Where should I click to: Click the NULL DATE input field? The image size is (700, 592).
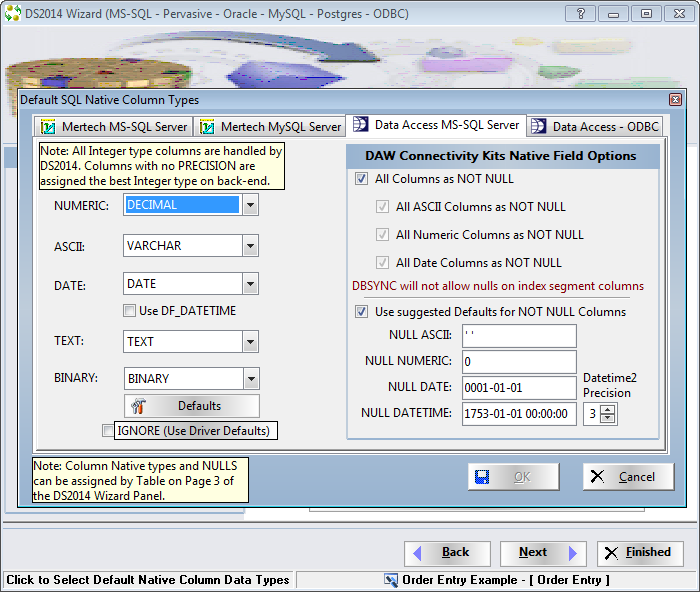(519, 387)
